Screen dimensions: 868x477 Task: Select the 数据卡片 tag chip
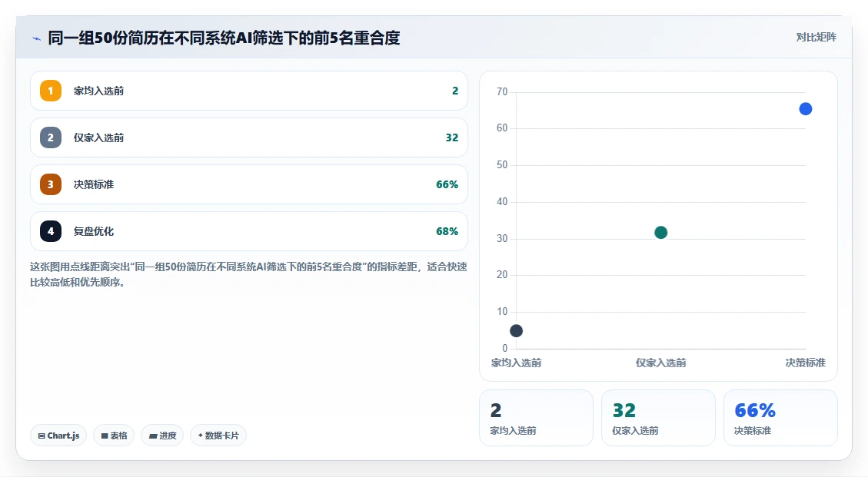[218, 436]
